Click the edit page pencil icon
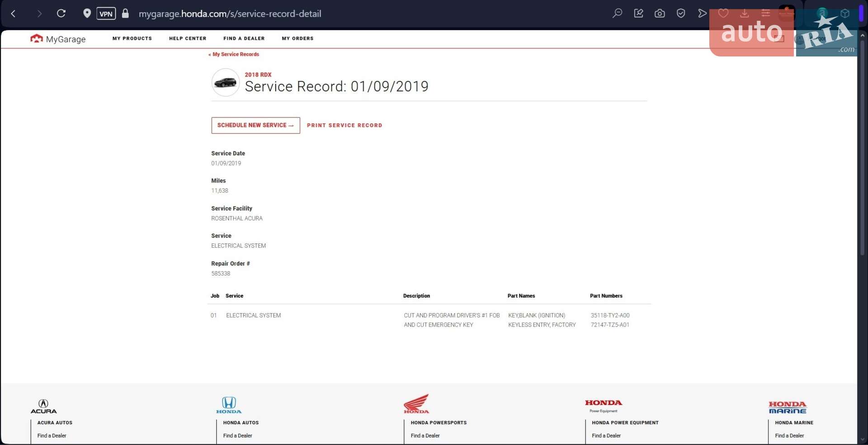868x445 pixels. pos(638,13)
